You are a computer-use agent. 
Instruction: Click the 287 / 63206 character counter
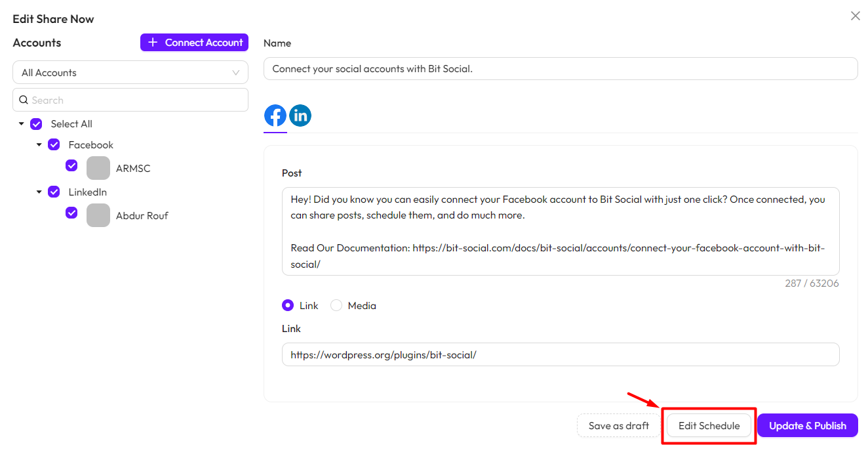[x=812, y=284]
